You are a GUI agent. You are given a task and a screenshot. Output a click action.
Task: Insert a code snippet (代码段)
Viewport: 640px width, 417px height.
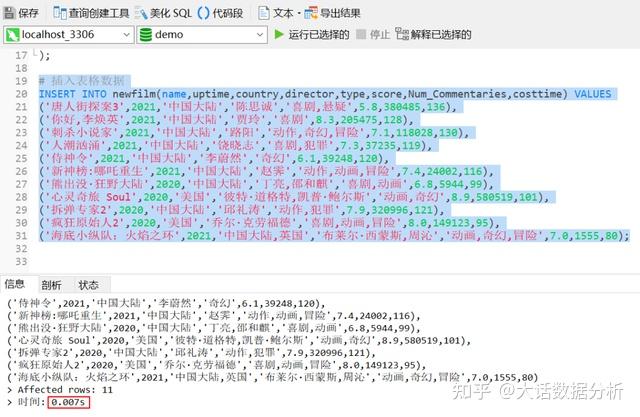pyautogui.click(x=220, y=13)
